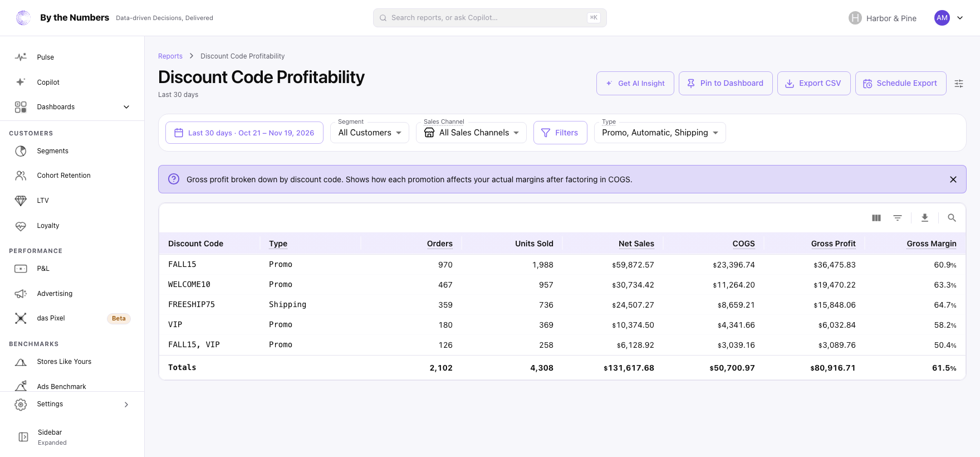Image resolution: width=980 pixels, height=457 pixels.
Task: Sort by Orders column header
Action: point(440,244)
